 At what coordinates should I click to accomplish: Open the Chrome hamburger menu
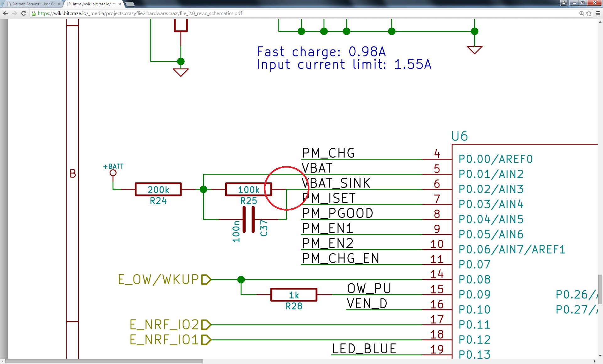click(598, 13)
